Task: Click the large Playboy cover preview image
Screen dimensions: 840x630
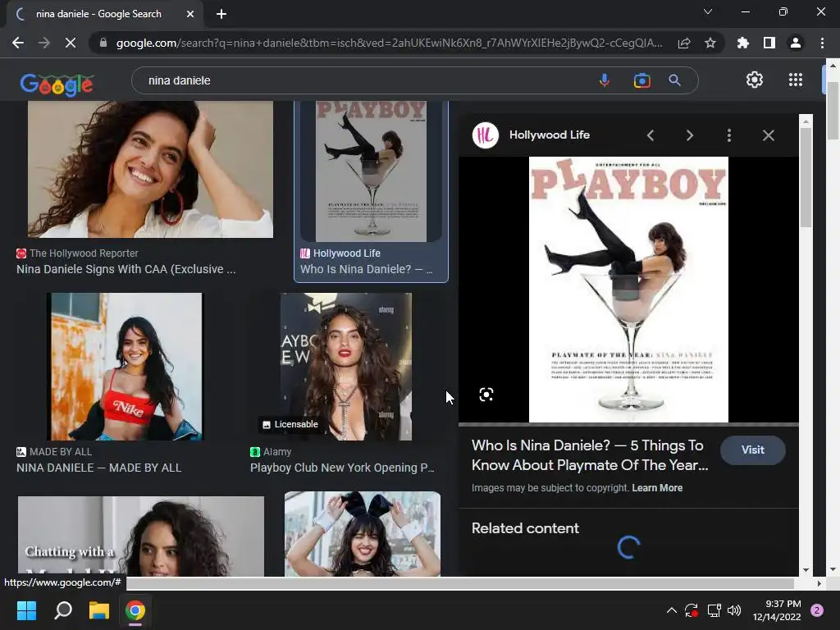Action: (x=628, y=290)
